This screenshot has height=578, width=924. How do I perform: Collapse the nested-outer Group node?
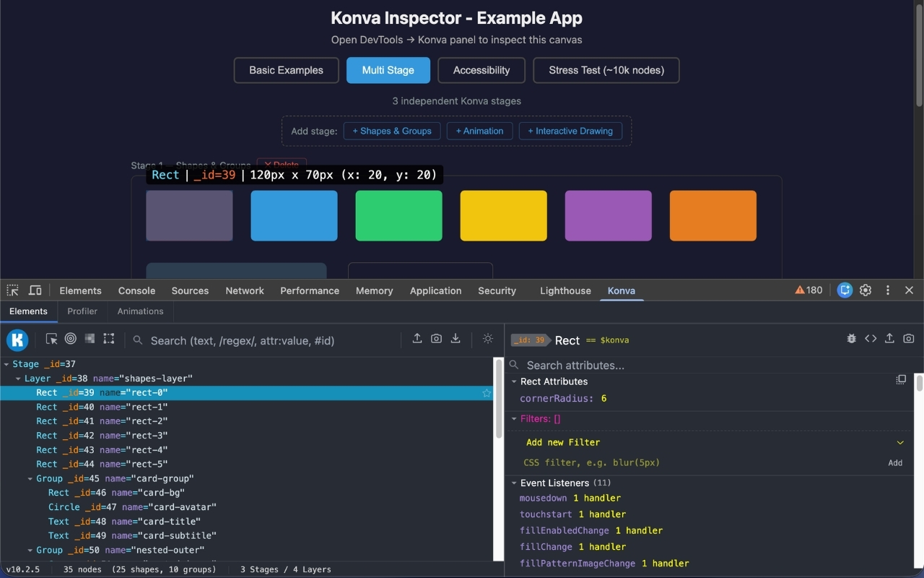click(30, 551)
